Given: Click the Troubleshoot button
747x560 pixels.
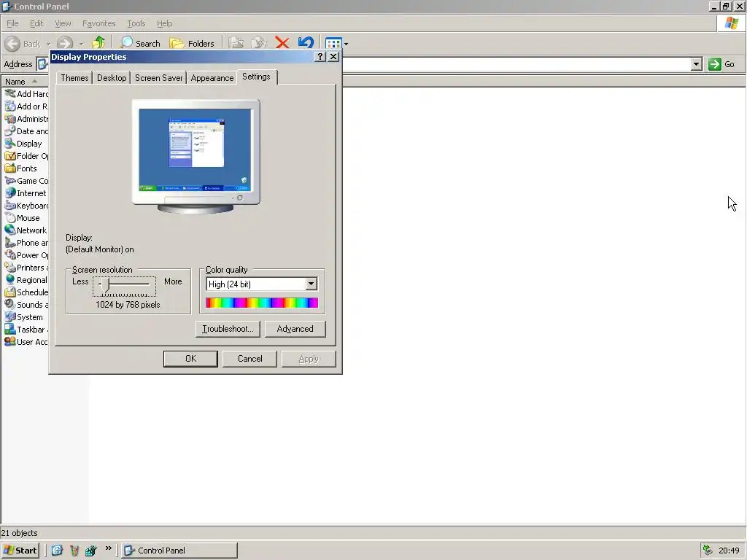Looking at the screenshot, I should (228, 329).
